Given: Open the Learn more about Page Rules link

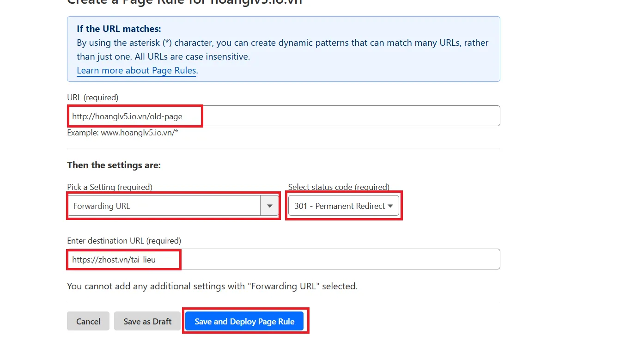Looking at the screenshot, I should pos(136,71).
